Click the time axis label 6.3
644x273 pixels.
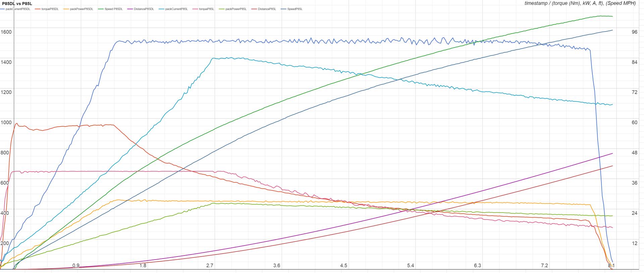pos(478,266)
